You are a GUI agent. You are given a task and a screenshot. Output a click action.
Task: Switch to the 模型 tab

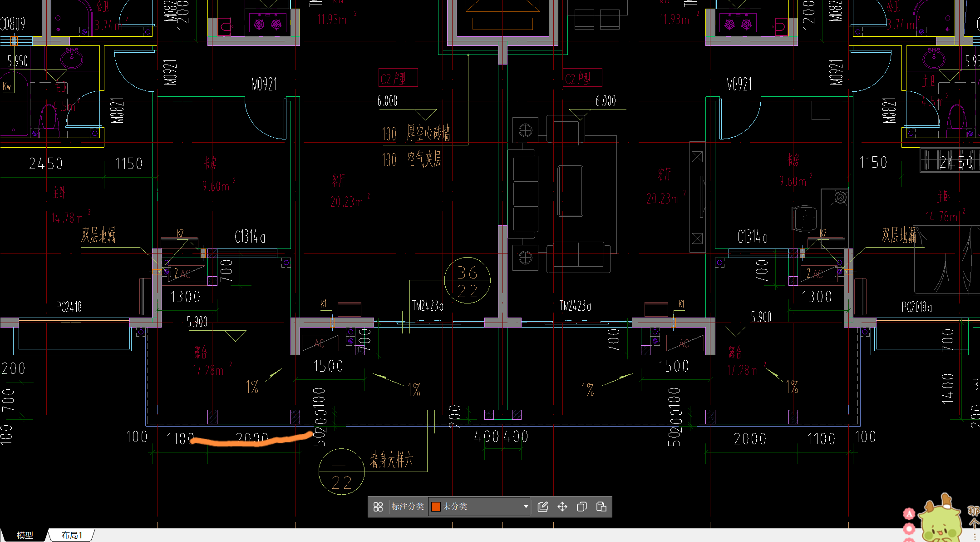[25, 535]
